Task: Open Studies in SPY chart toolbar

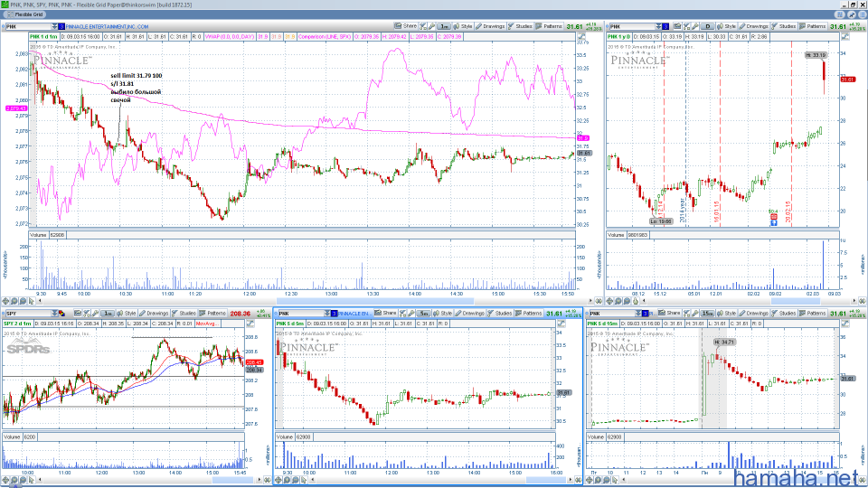Action: coord(184,314)
